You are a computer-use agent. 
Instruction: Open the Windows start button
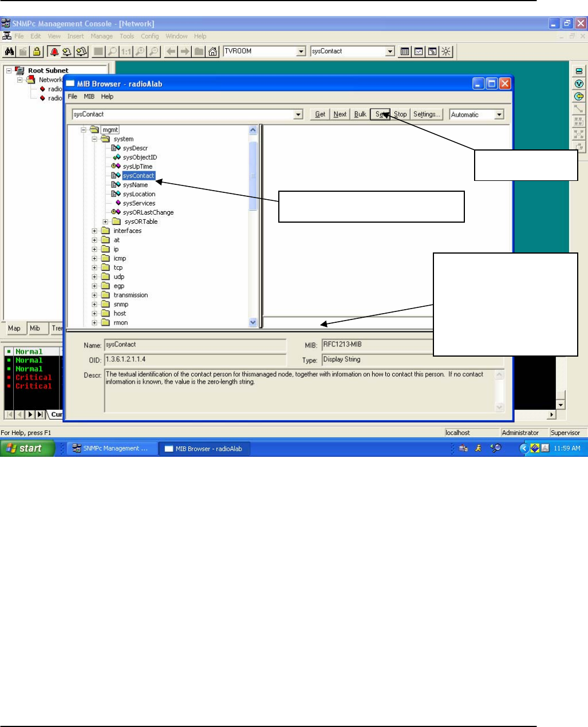[27, 448]
